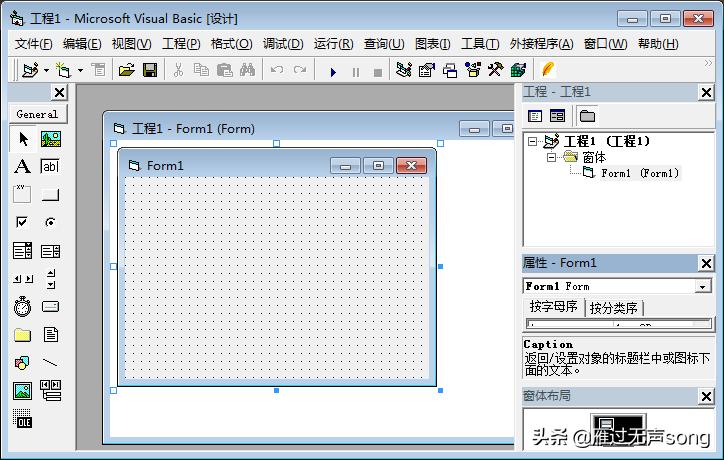This screenshot has height=460, width=724.
Task: Select the CheckBox control in toolbox
Action: point(22,223)
